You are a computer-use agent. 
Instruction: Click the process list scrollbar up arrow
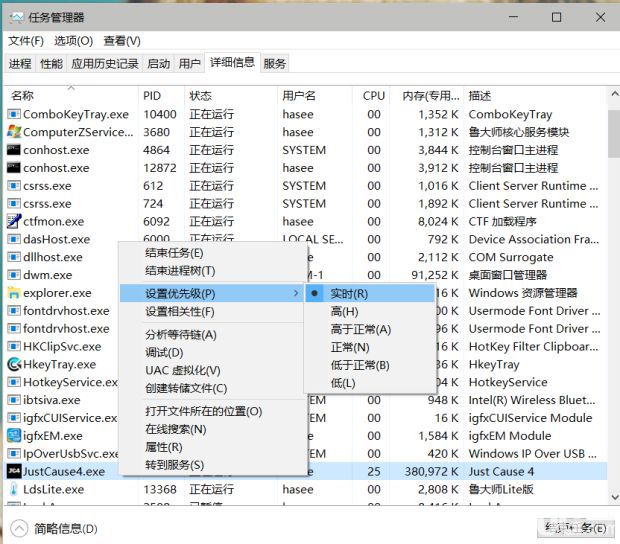pos(614,94)
